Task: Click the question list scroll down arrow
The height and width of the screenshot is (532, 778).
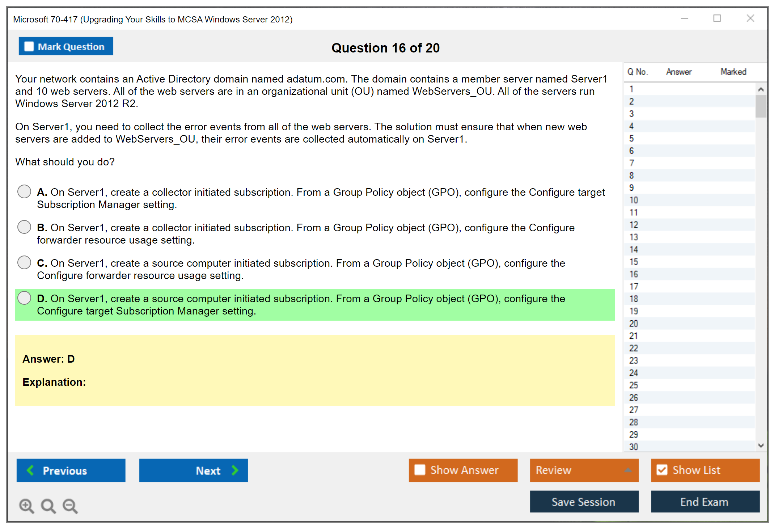Action: coord(761,446)
